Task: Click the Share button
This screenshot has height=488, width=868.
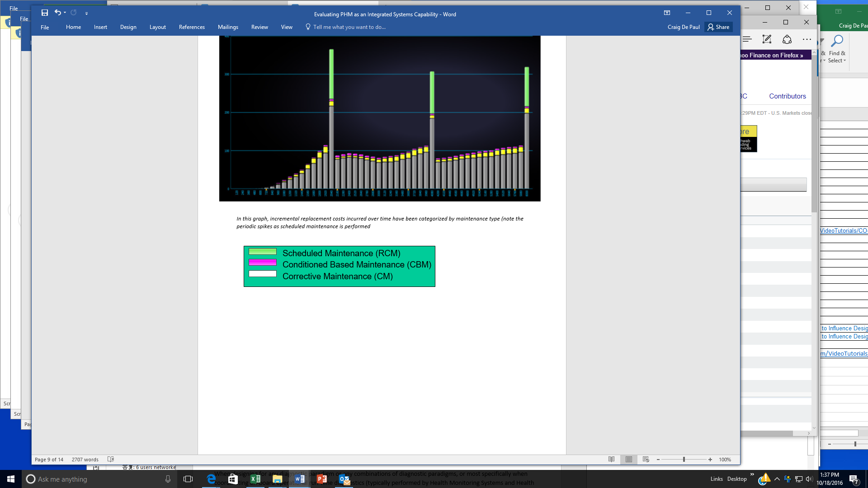Action: click(x=718, y=27)
